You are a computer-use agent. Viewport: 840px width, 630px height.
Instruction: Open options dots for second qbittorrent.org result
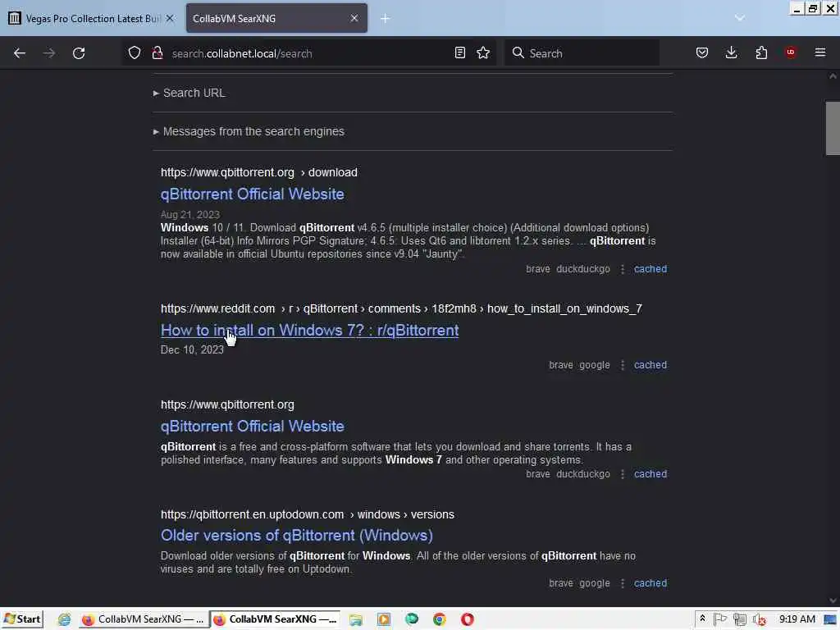coord(622,474)
